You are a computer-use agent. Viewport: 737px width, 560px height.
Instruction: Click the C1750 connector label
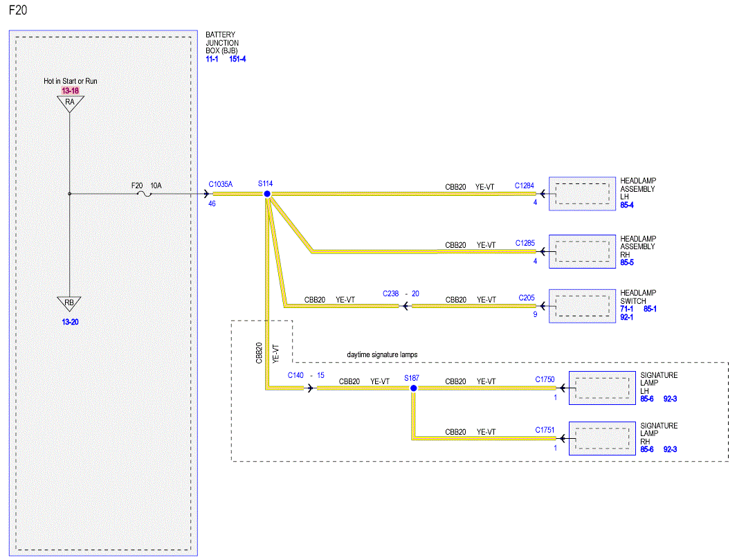pyautogui.click(x=545, y=379)
